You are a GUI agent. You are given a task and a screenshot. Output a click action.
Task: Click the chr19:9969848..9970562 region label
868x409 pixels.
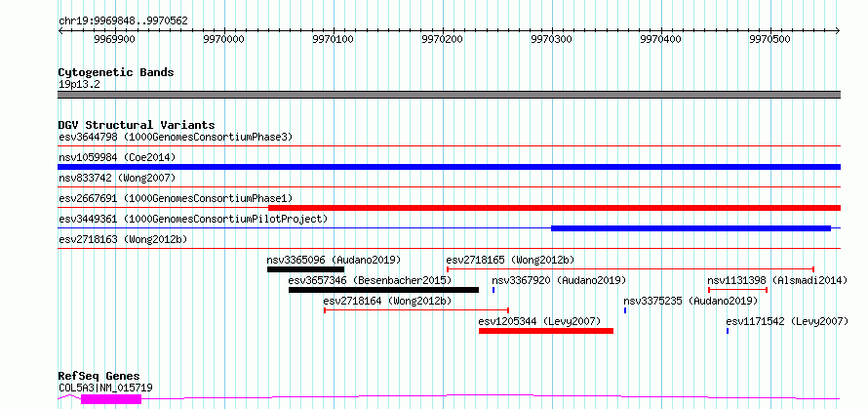[x=123, y=21]
